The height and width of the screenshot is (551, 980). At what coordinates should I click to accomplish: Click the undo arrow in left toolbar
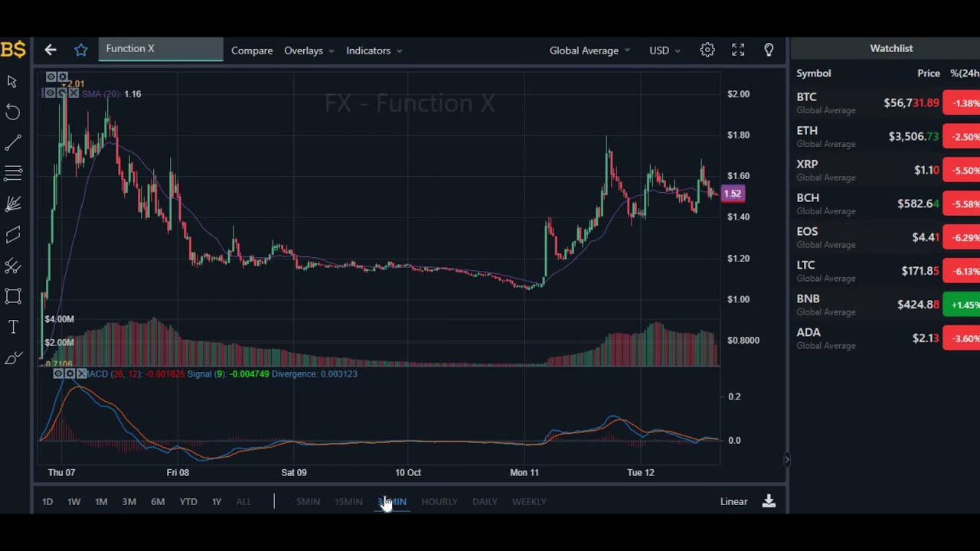coord(13,112)
